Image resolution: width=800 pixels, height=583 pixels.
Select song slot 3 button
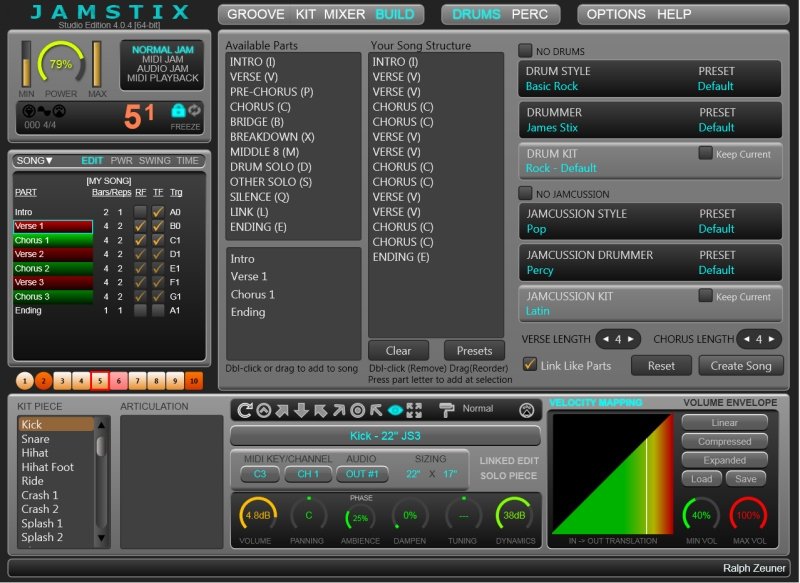click(x=62, y=381)
